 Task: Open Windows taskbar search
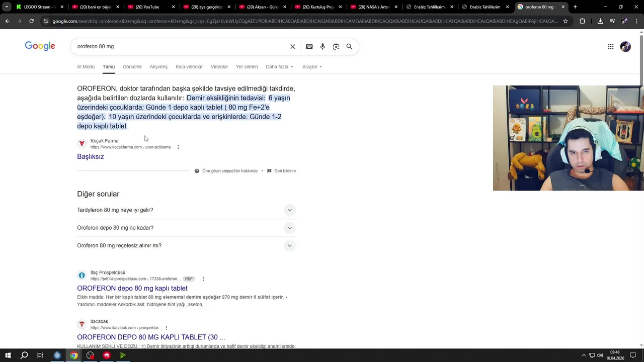pyautogui.click(x=24, y=355)
